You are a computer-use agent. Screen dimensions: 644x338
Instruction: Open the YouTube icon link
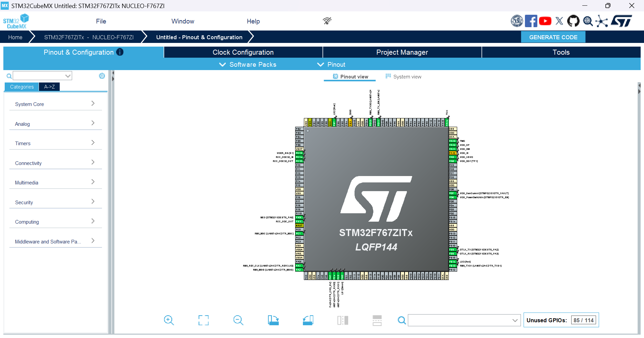(x=545, y=21)
